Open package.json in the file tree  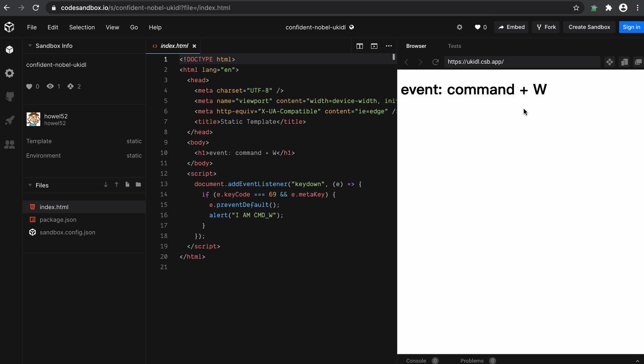(58, 219)
